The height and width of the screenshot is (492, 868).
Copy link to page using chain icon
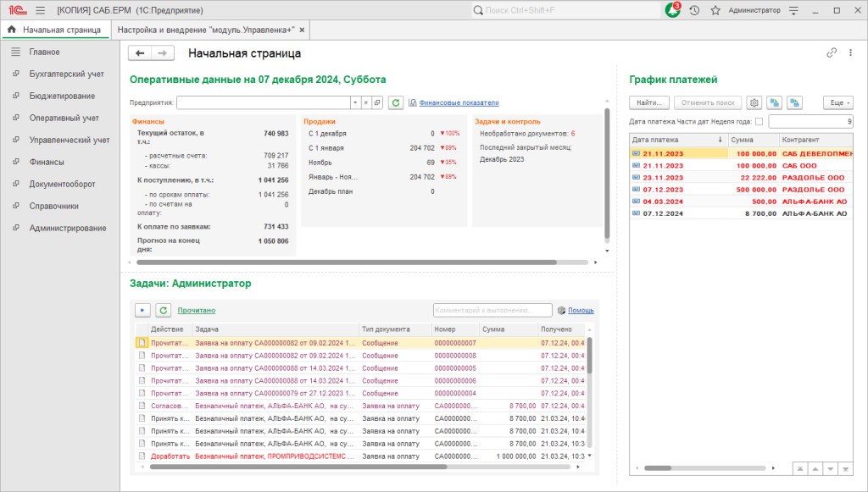pyautogui.click(x=832, y=53)
